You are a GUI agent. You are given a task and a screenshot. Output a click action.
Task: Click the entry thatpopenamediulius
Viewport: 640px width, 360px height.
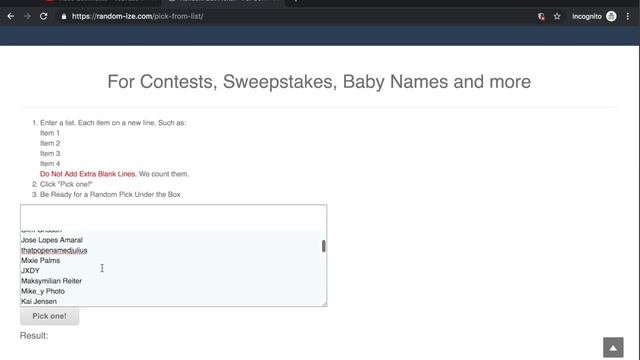tap(54, 250)
